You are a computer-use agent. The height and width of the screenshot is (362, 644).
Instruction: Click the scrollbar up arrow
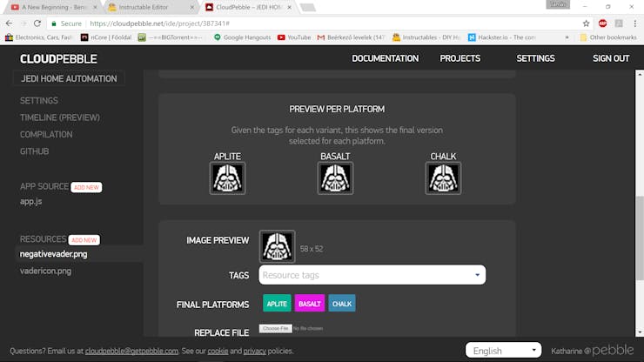pos(640,74)
